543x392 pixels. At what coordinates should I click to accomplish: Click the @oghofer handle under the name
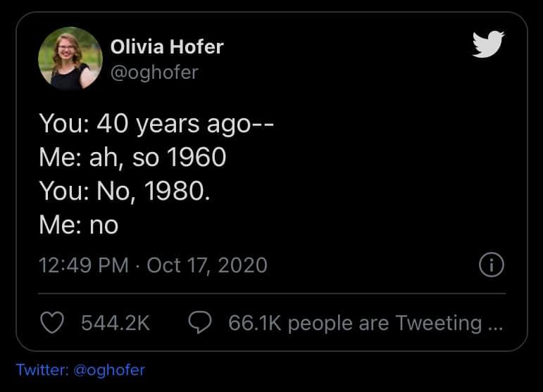(x=154, y=72)
